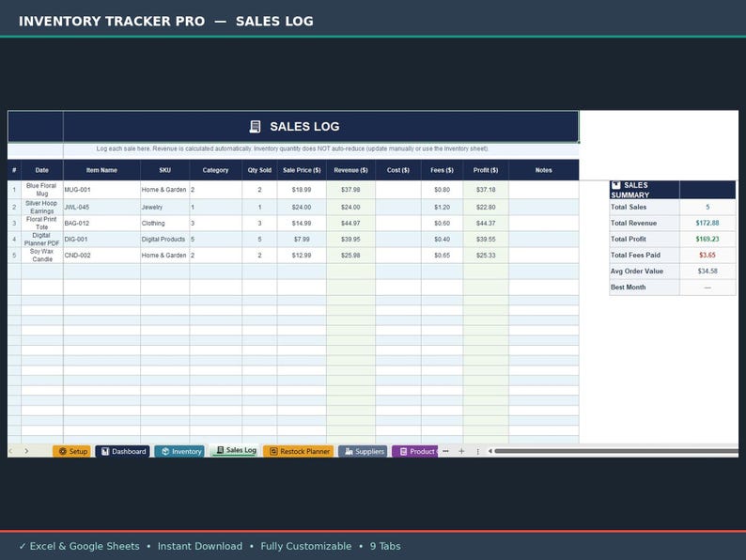This screenshot has height=560, width=746.
Task: Click the Notes column header
Action: (x=544, y=170)
